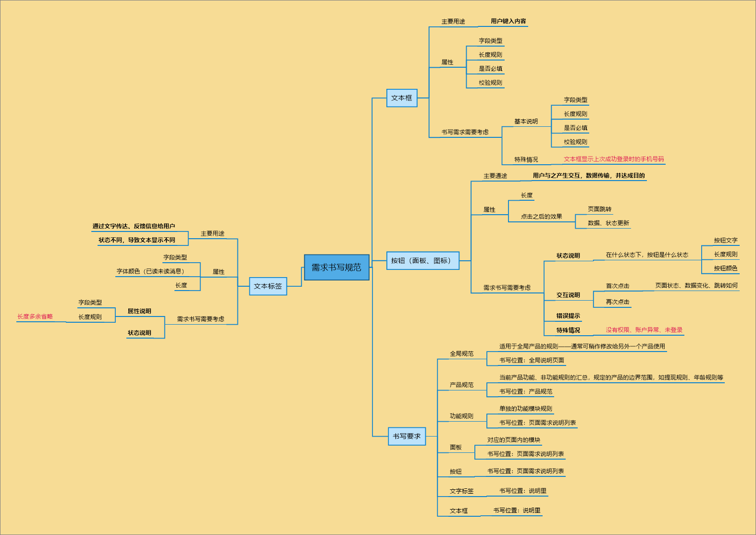Select 主要用途 node of 文本标签
The image size is (756, 535).
pos(212,234)
